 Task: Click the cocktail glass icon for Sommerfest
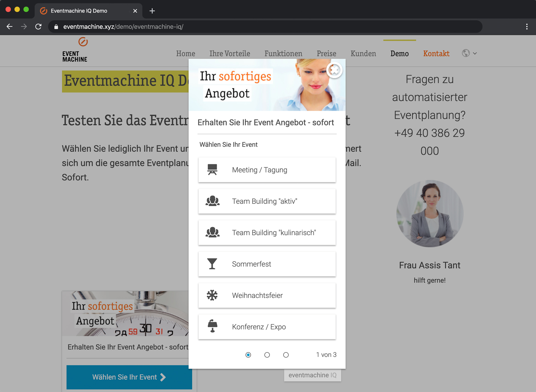click(x=212, y=264)
